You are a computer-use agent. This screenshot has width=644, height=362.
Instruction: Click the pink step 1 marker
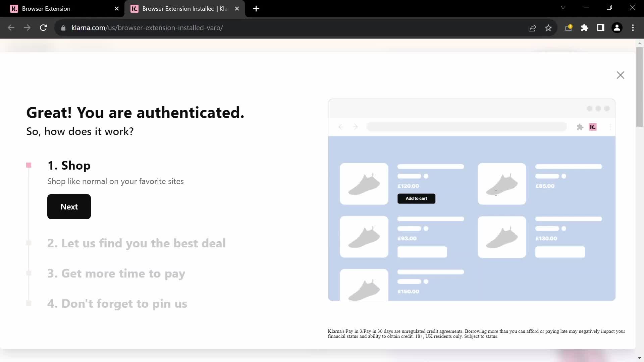click(x=29, y=165)
